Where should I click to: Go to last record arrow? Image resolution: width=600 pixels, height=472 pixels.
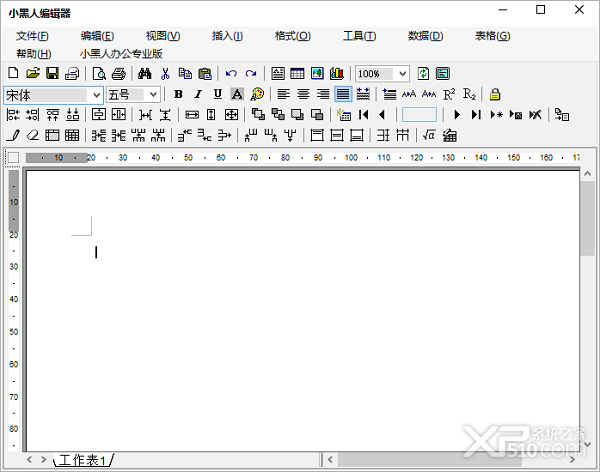[476, 114]
